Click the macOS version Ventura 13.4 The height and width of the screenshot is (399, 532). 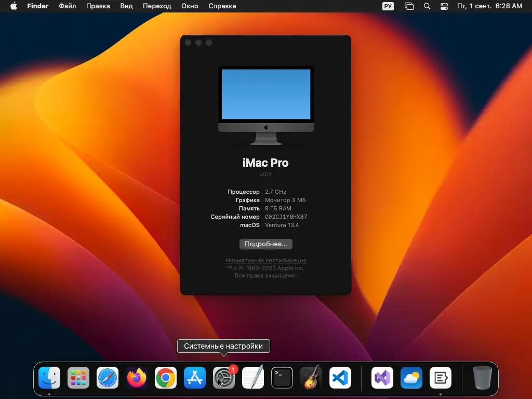[x=282, y=225]
